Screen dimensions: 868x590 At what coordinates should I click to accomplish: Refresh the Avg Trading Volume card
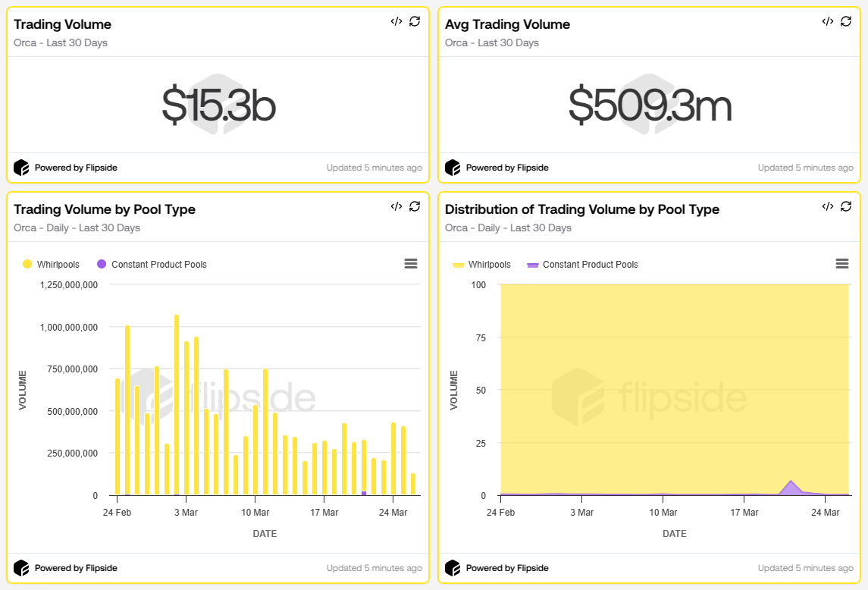pyautogui.click(x=846, y=21)
